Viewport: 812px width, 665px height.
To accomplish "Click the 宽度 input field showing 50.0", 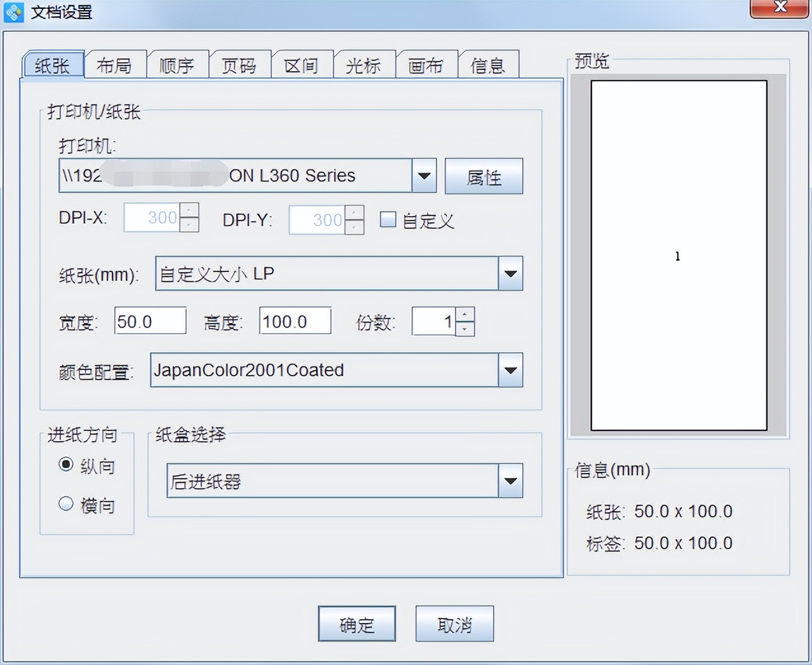I will coord(150,321).
